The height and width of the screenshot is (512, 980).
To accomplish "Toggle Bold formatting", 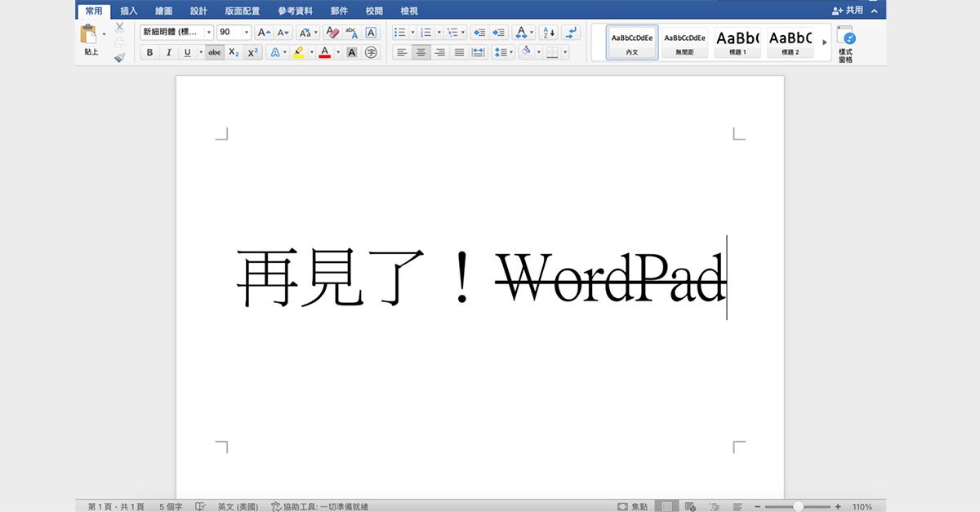I will pyautogui.click(x=149, y=52).
